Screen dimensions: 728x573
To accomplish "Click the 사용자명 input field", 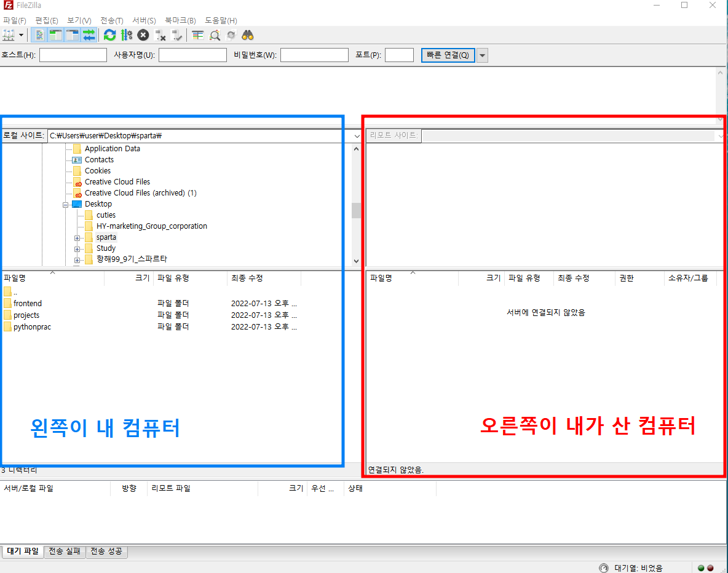I will pos(192,55).
